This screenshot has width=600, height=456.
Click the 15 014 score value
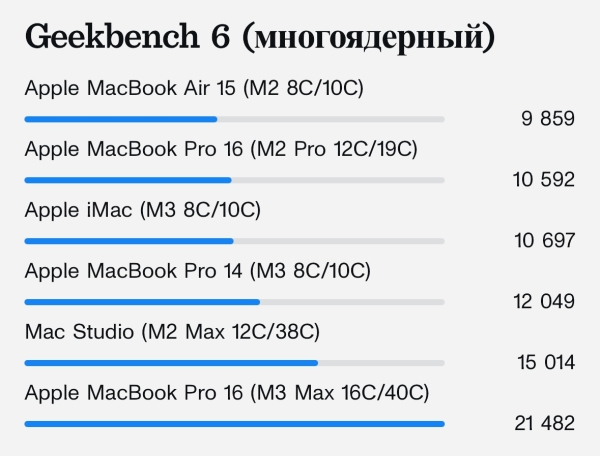coord(546,362)
